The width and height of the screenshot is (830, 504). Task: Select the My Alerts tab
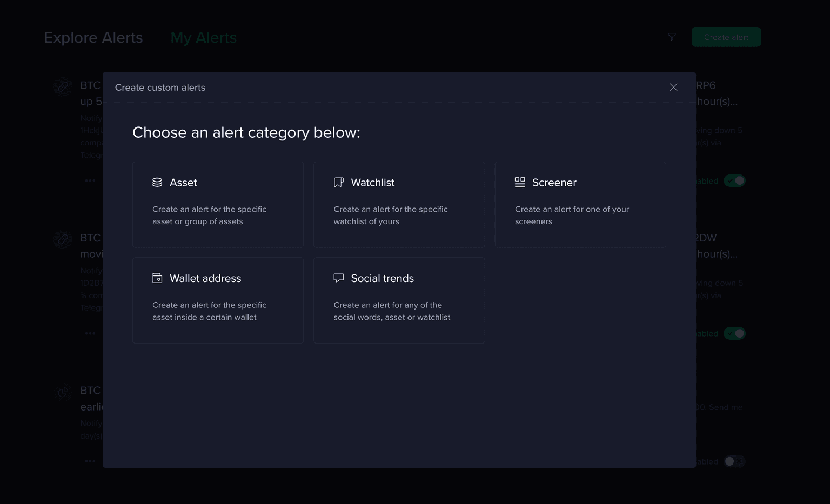204,38
